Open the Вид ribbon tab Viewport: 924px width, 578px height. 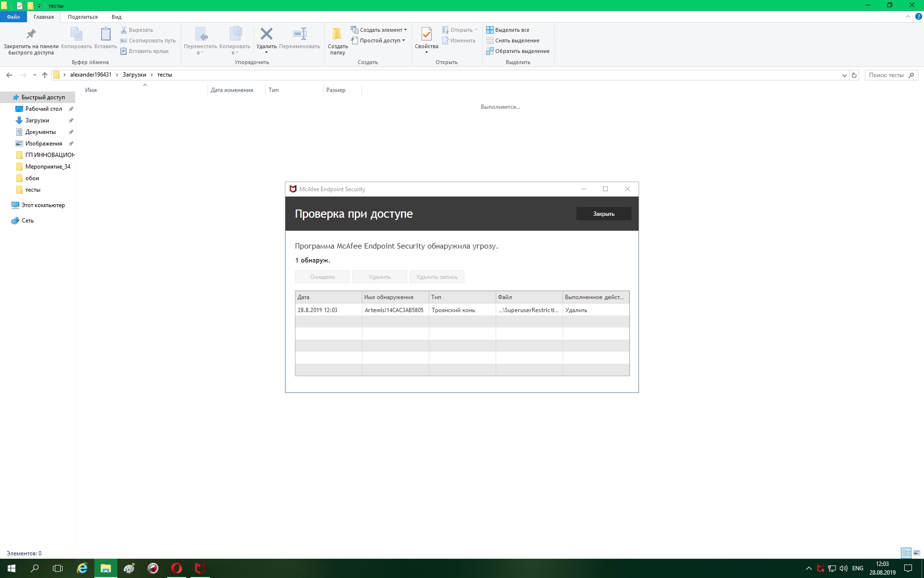pyautogui.click(x=116, y=17)
